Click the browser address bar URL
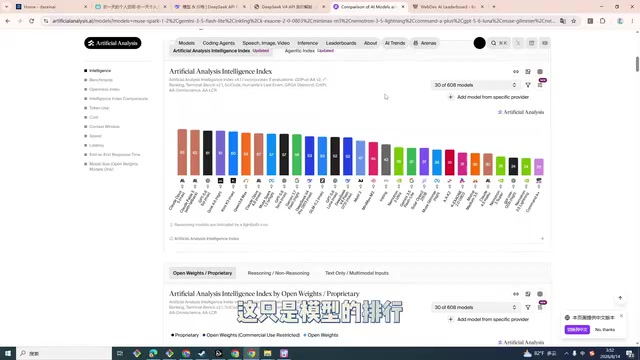Image resolution: width=640 pixels, height=360 pixels. pyautogui.click(x=304, y=21)
